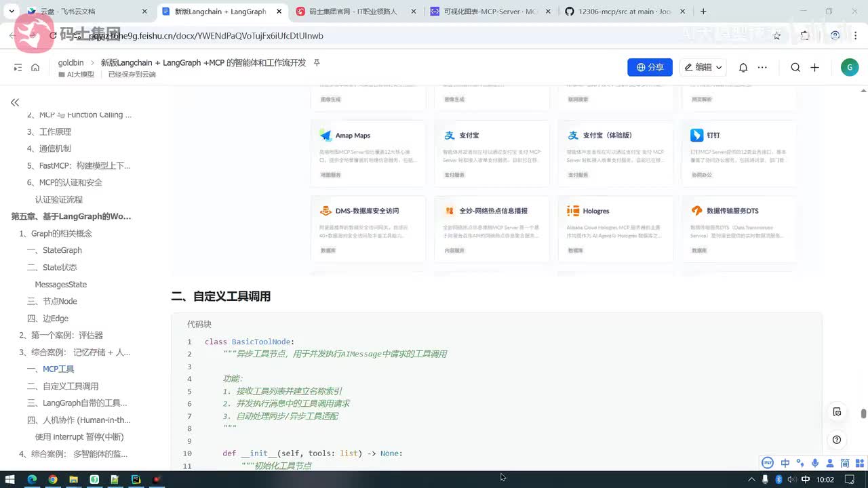Open Google Chrome from taskbar
Screen dimensions: 868x488
tap(53, 479)
